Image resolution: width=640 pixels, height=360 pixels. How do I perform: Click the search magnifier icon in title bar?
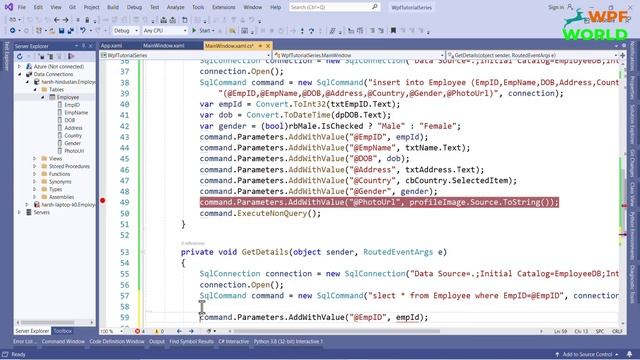[x=375, y=7]
